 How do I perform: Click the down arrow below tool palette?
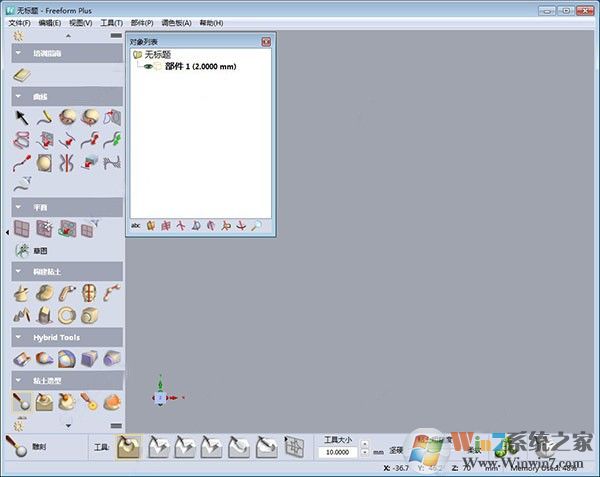[68, 426]
